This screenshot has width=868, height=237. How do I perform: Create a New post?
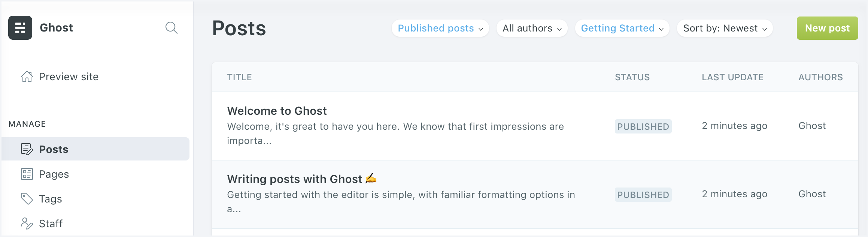coord(827,28)
